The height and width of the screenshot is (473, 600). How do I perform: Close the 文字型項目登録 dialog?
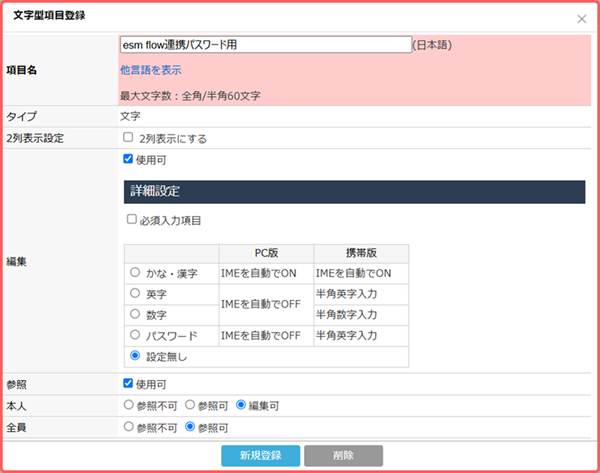(582, 18)
